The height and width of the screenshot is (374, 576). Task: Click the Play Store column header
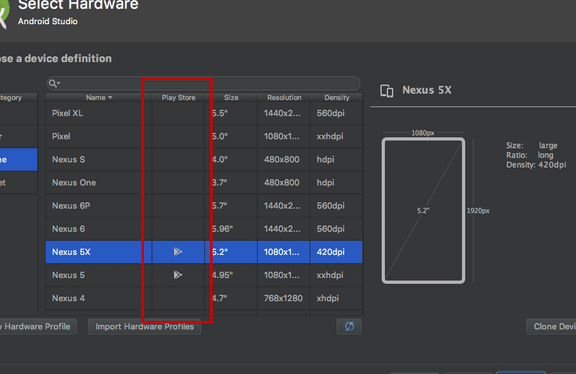[x=178, y=97]
